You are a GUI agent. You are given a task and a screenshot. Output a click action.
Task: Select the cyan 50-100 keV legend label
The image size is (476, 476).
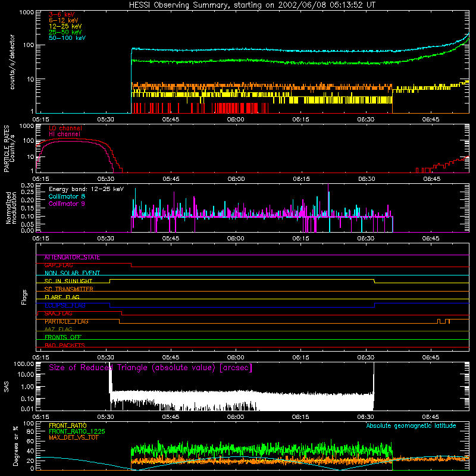[67, 38]
